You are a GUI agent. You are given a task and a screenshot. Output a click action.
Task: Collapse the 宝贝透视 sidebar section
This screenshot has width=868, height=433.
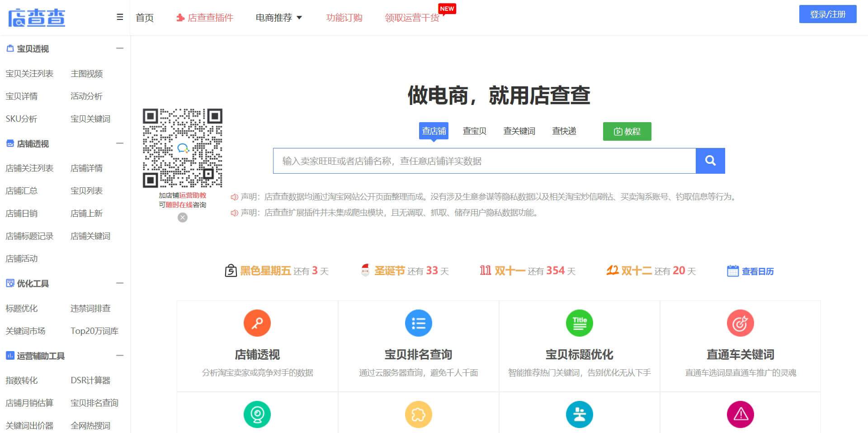(x=120, y=48)
